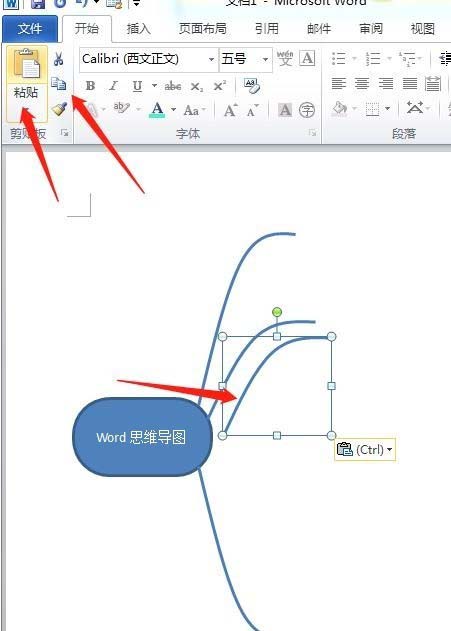451x631 pixels.
Task: Click the bullets list icon
Action: click(339, 59)
